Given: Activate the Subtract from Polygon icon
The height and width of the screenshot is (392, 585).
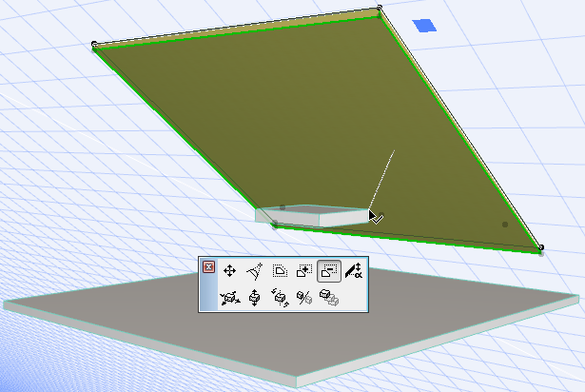Looking at the screenshot, I should [329, 271].
